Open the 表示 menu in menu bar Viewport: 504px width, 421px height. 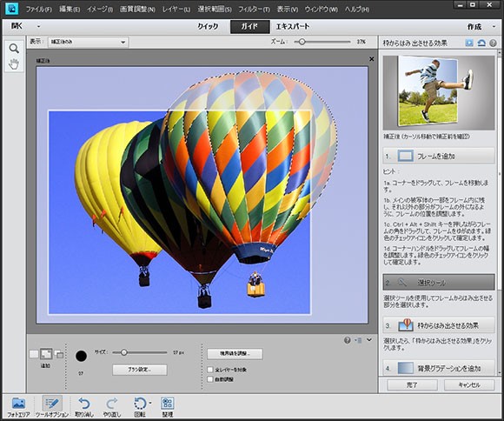pyautogui.click(x=288, y=10)
